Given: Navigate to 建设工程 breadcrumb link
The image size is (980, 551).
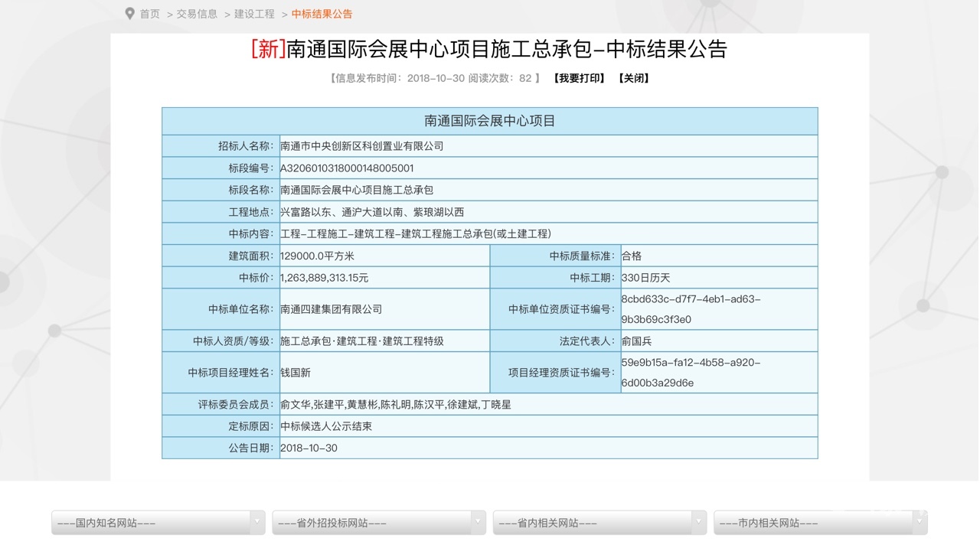Looking at the screenshot, I should [254, 14].
